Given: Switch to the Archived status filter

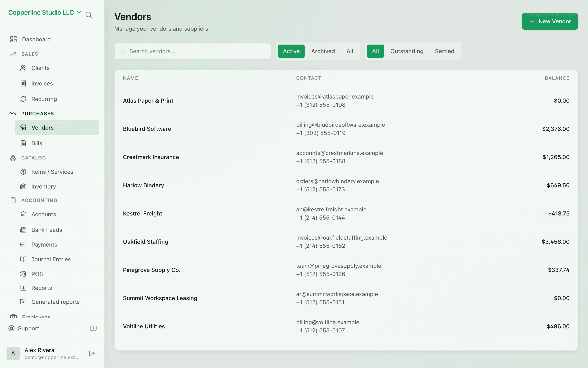Looking at the screenshot, I should 323,51.
